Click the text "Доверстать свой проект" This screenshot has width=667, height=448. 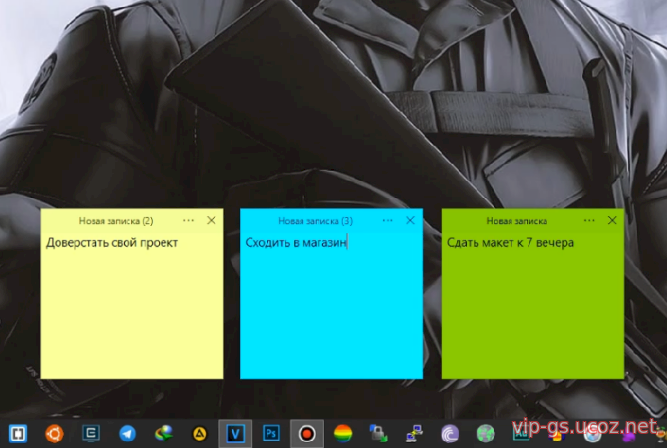point(112,243)
